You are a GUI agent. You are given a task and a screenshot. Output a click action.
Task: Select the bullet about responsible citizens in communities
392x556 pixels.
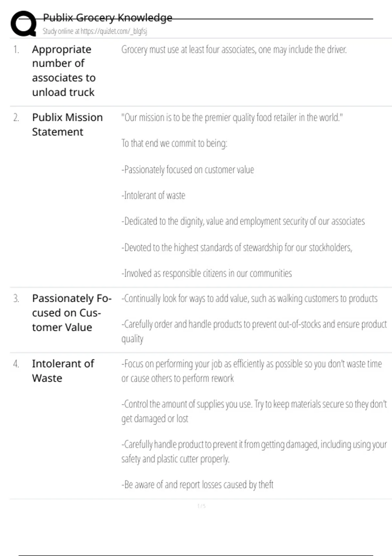tap(206, 273)
